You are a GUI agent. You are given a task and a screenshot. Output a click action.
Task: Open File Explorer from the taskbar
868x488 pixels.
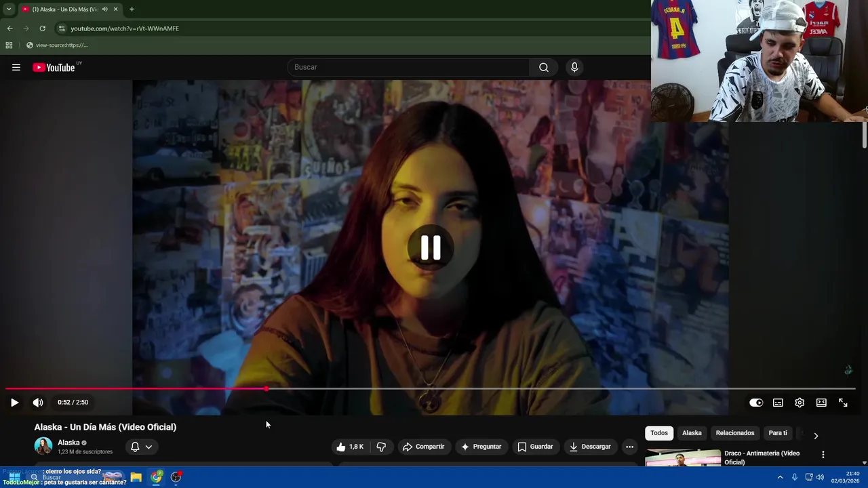136,477
